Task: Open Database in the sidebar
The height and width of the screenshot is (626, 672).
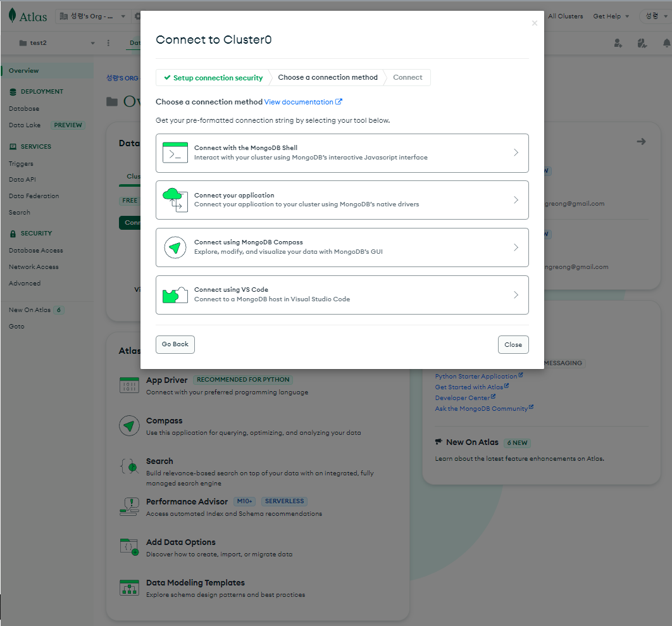Action: pos(24,109)
